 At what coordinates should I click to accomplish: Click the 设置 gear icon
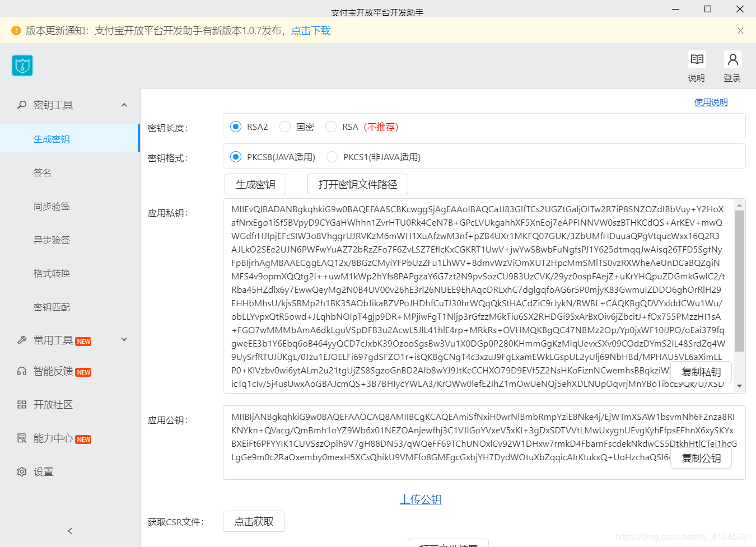(x=22, y=471)
